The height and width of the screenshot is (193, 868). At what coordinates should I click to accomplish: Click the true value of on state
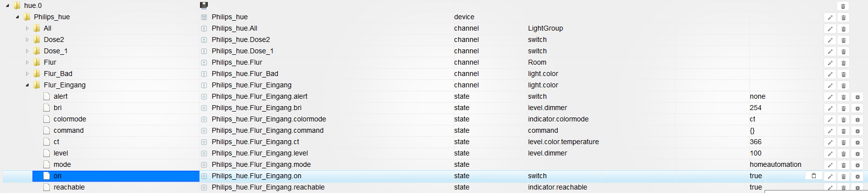pyautogui.click(x=756, y=176)
